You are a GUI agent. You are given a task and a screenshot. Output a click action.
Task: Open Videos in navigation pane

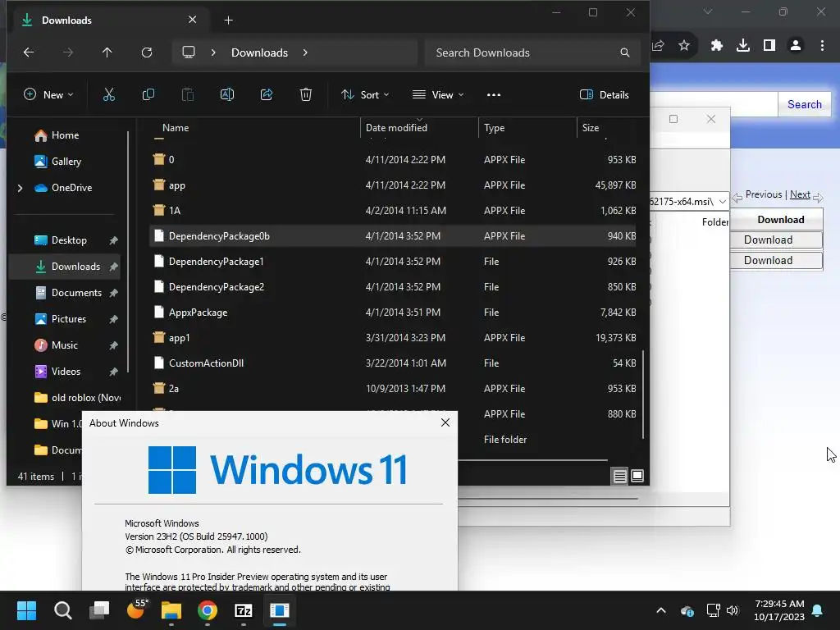click(66, 372)
